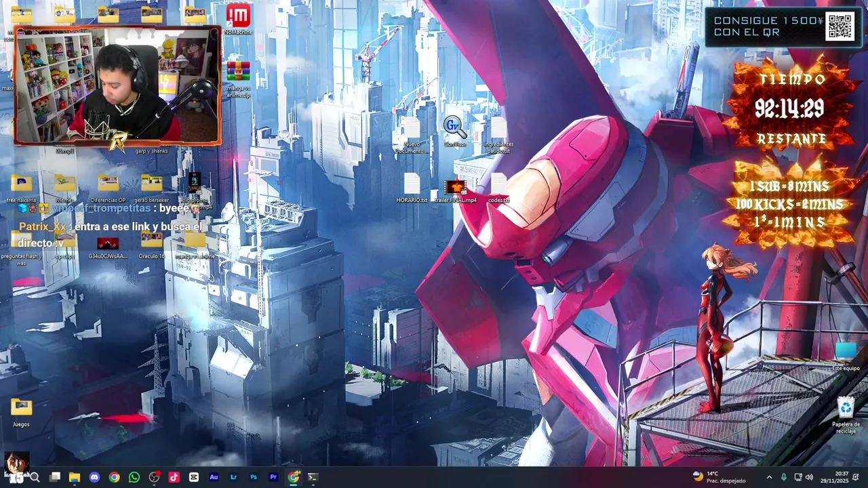Open the Diferencias OP folder
Screen dimensions: 868x488
point(108,188)
